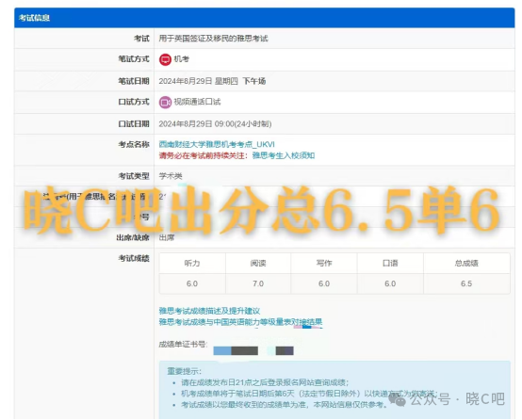
Task: Select the 总成绩 column header
Action: pos(466,264)
